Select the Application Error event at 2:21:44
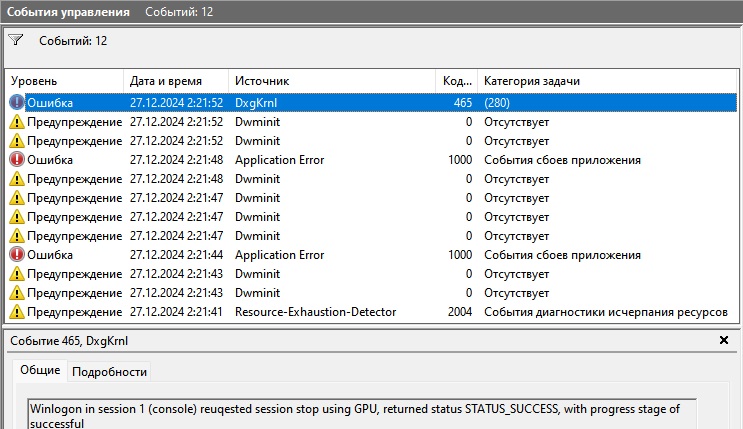The image size is (743, 429). point(279,255)
